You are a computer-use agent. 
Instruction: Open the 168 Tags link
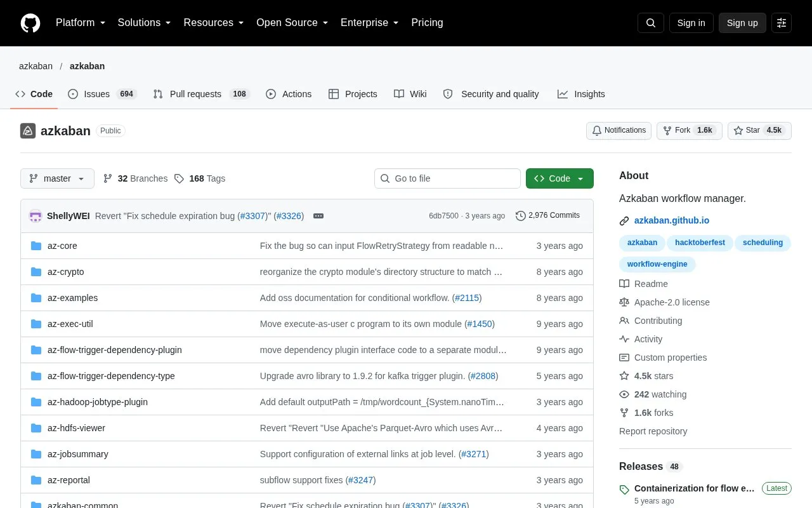click(x=199, y=178)
